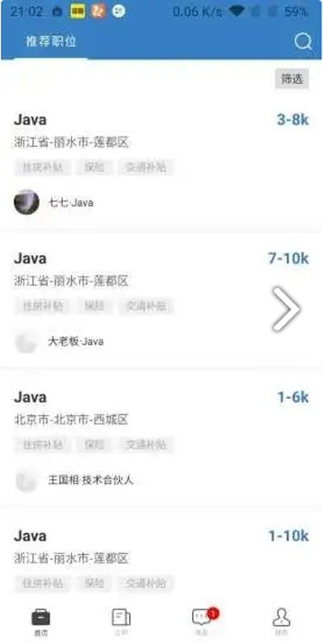Tap 交通补贴 tag on 7-10k job

coord(146,306)
